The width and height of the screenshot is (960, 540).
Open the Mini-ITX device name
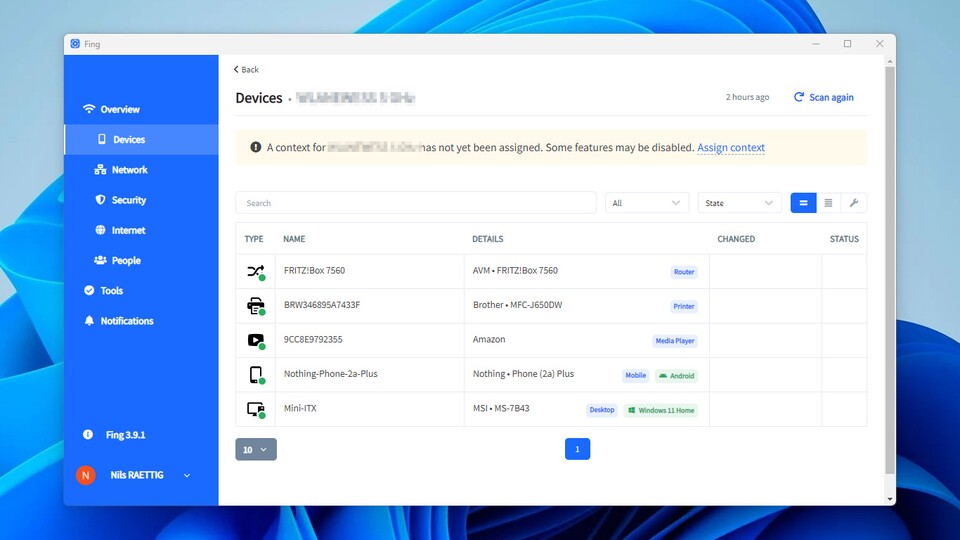click(300, 408)
